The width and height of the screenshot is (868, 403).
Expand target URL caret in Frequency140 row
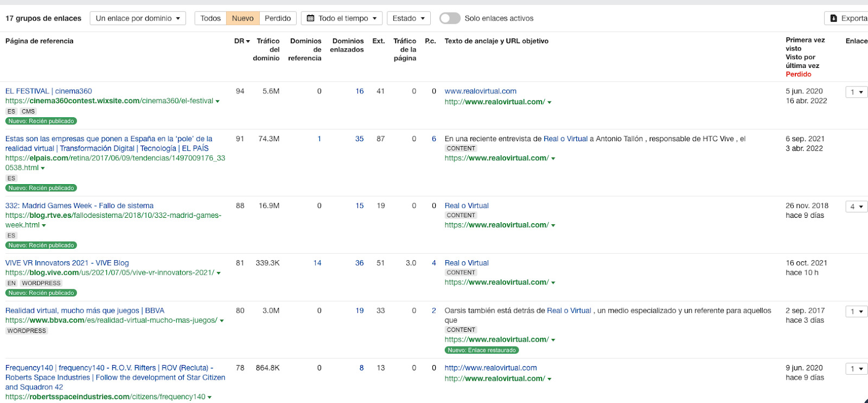[x=550, y=380]
